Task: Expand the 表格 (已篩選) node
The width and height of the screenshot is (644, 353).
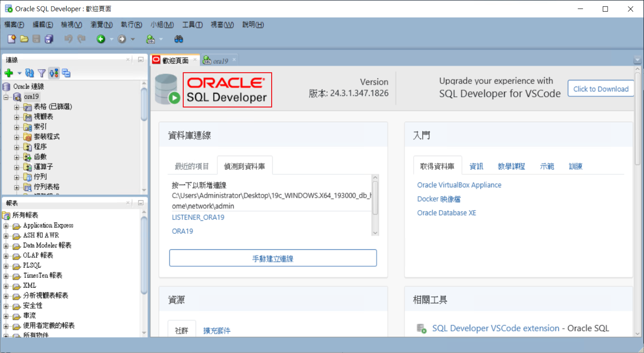Action: 17,107
